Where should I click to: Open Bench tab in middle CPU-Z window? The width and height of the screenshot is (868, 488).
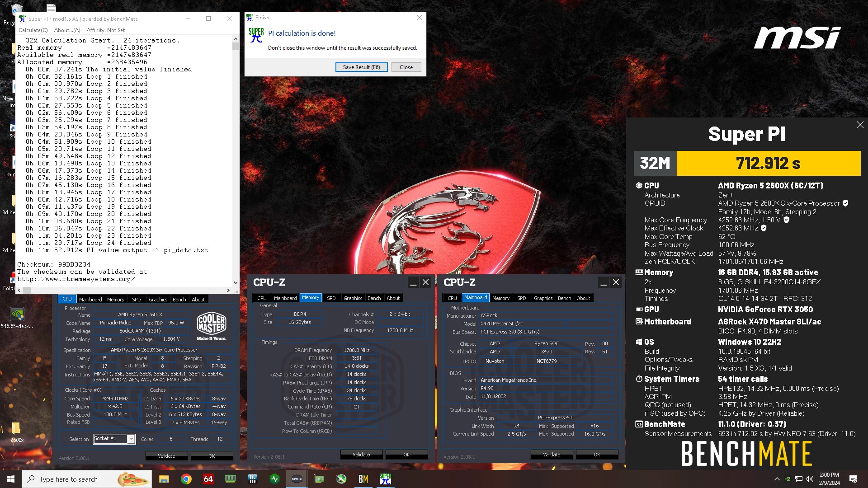click(374, 298)
